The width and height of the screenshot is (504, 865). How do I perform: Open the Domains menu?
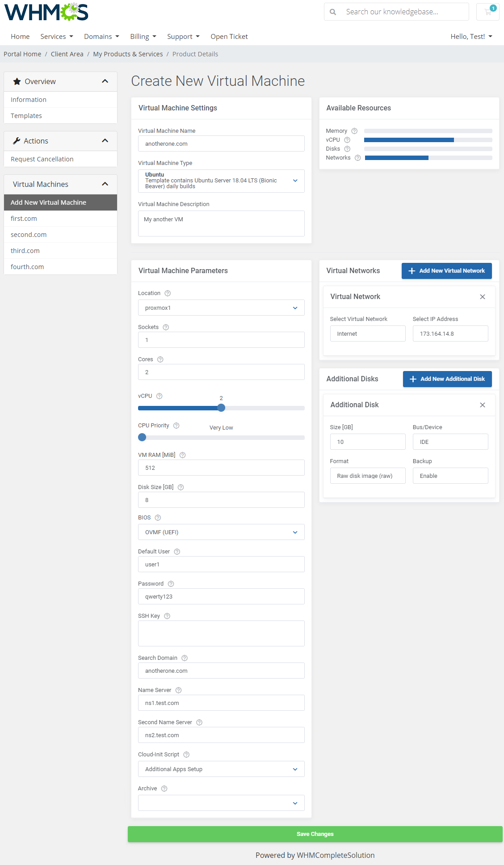click(x=101, y=37)
